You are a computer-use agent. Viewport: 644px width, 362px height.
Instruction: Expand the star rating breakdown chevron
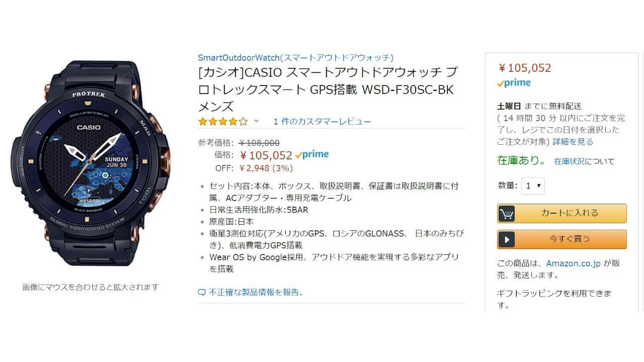pos(256,121)
